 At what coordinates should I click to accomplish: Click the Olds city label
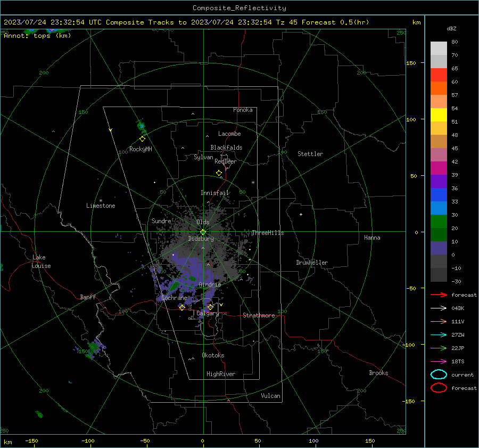tap(203, 222)
